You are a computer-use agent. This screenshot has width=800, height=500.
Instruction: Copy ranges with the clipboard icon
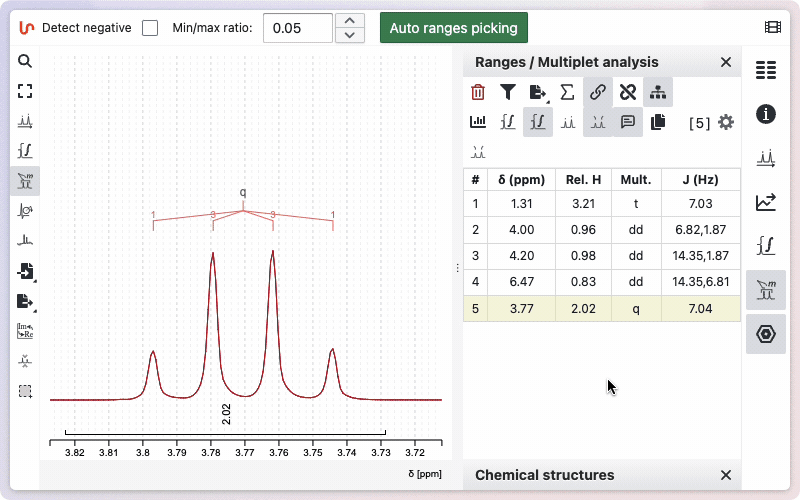pyautogui.click(x=657, y=122)
